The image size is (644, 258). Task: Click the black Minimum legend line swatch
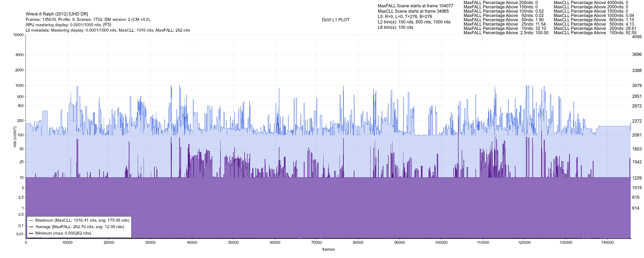point(31,233)
